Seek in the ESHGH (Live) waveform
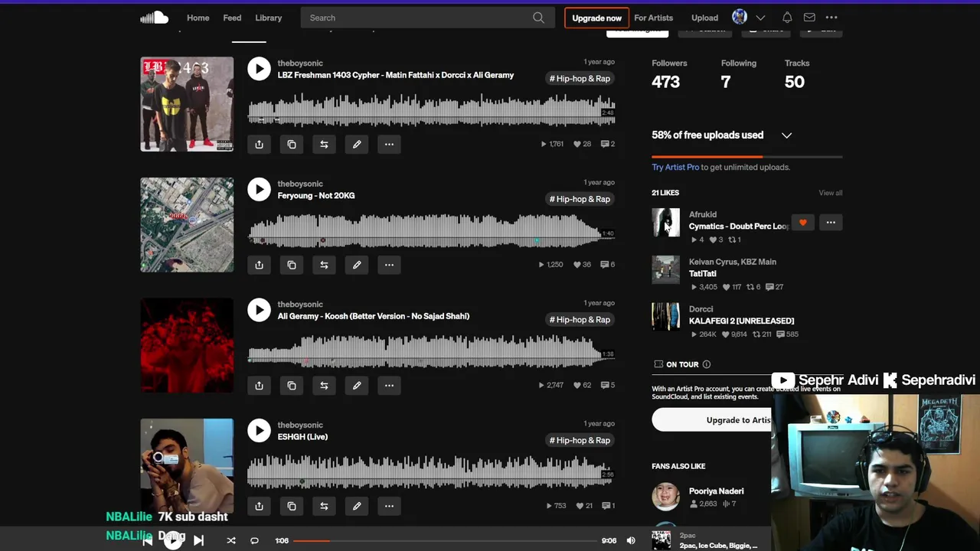The image size is (980, 551). tap(431, 471)
